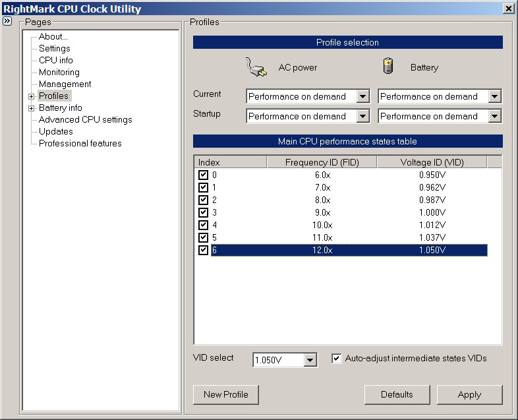Toggle checkbox for state index 2
This screenshot has width=518, height=420.
point(203,200)
